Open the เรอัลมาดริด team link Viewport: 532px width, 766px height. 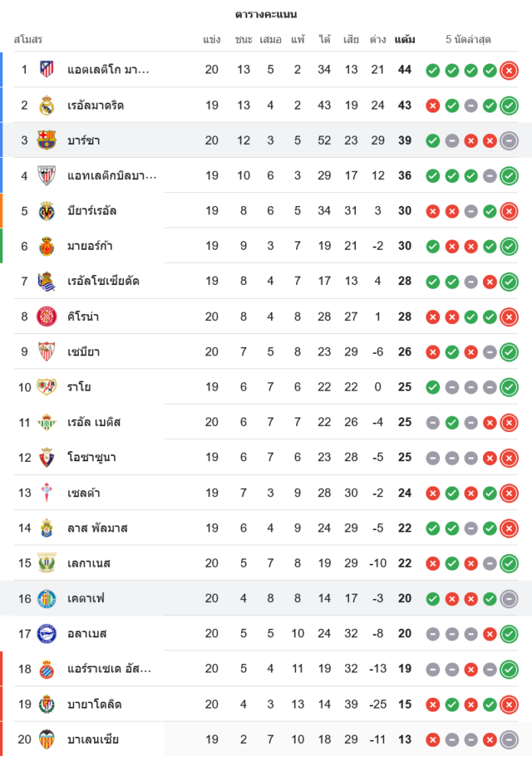[96, 105]
